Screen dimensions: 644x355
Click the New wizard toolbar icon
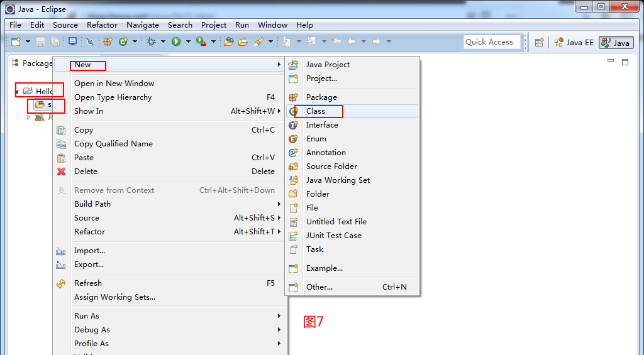tap(16, 41)
